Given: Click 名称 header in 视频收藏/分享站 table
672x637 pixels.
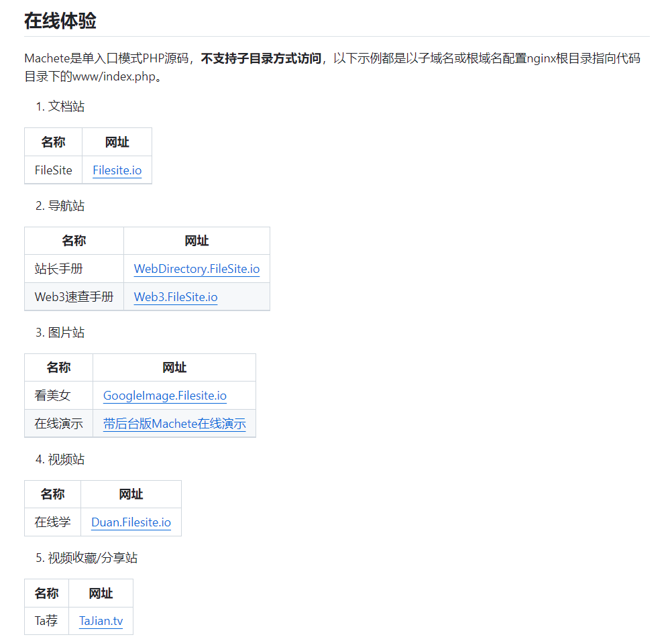Looking at the screenshot, I should click(47, 593).
